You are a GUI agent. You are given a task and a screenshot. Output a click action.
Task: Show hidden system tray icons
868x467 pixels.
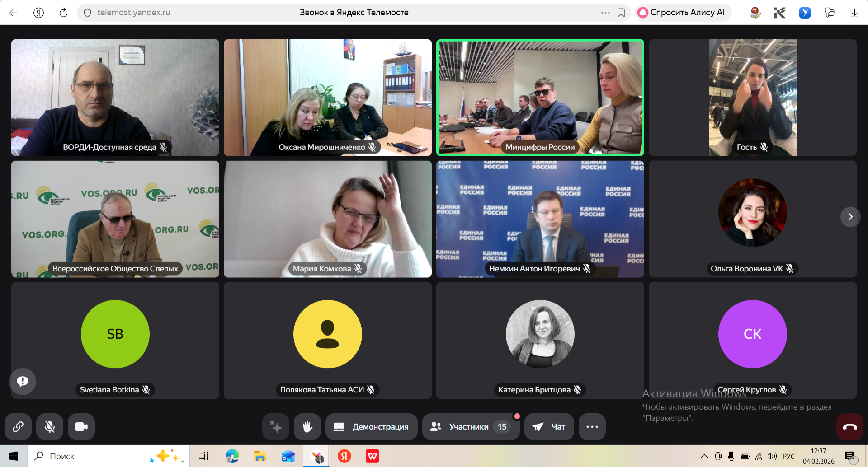point(704,456)
